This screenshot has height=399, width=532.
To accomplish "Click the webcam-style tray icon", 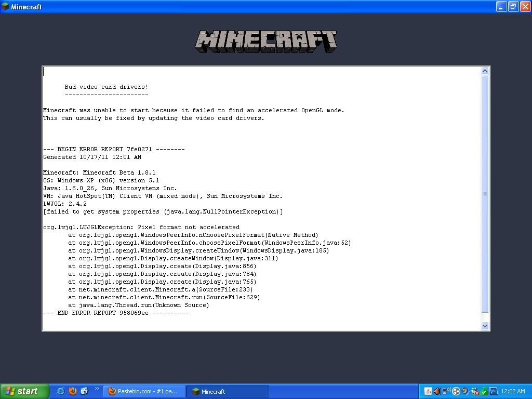I will 465,391.
